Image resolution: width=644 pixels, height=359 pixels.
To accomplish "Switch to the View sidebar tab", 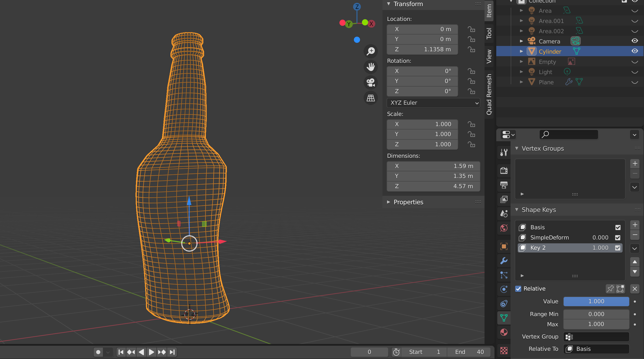I will click(489, 56).
